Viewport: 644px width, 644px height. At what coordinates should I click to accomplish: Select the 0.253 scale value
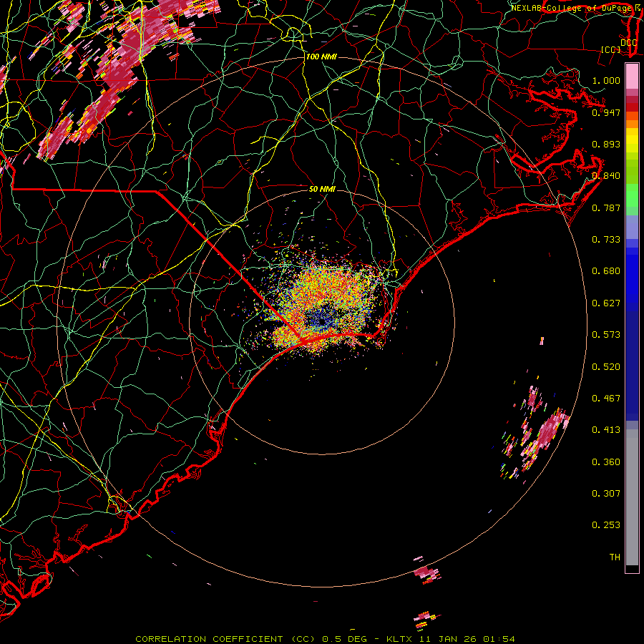point(606,525)
